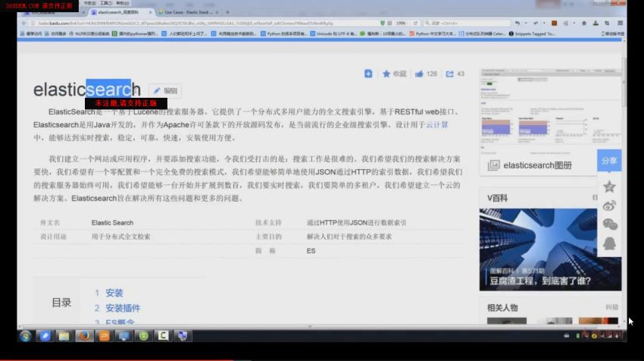Switch to the elasticsearch_百度百科 tab
644x361 pixels.
[x=121, y=12]
